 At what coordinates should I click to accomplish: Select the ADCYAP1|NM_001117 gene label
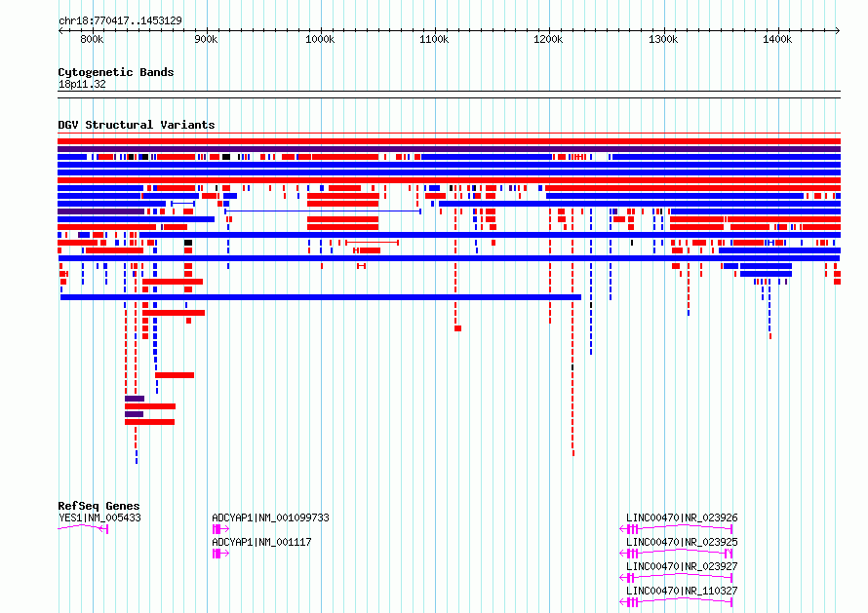pos(261,542)
